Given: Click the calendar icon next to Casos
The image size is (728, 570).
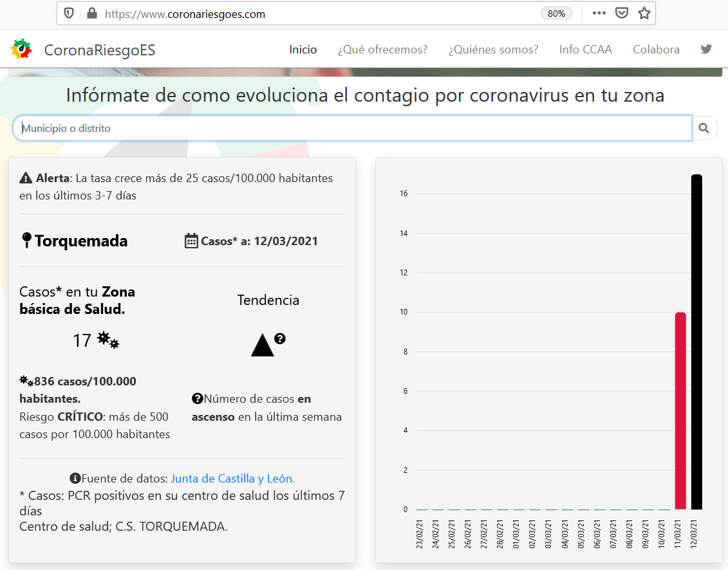Looking at the screenshot, I should point(191,241).
